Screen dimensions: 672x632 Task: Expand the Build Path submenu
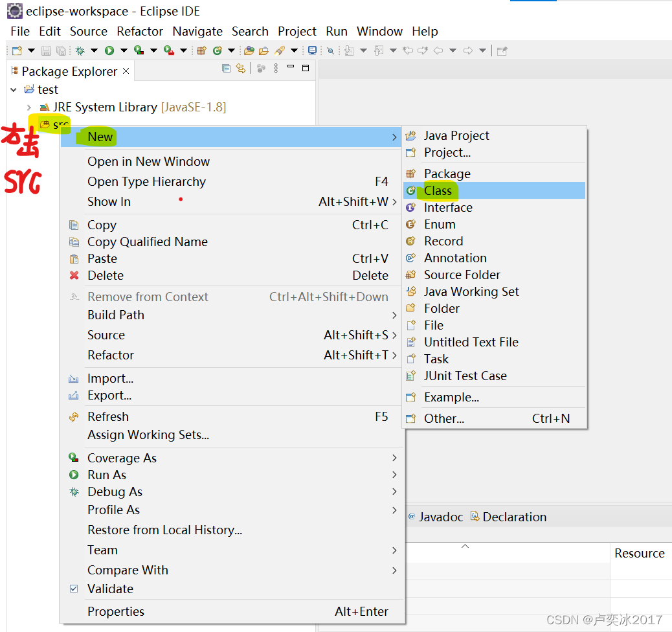pyautogui.click(x=231, y=315)
